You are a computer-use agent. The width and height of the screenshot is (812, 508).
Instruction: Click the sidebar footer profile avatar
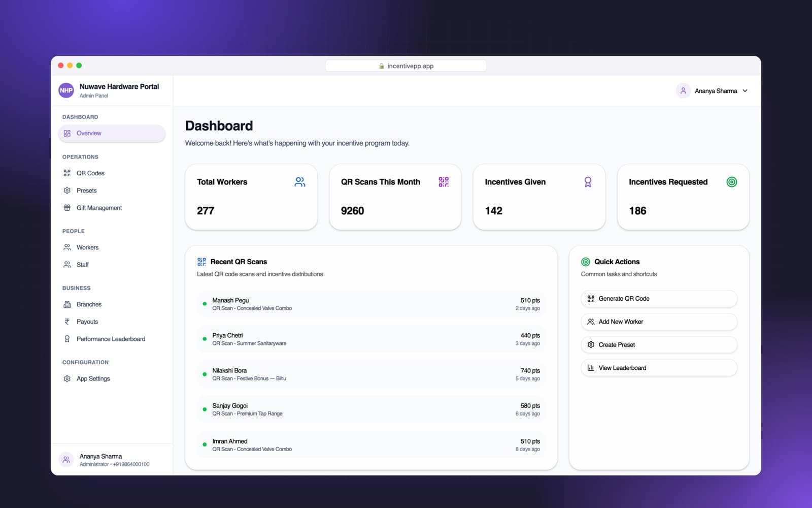pos(66,460)
